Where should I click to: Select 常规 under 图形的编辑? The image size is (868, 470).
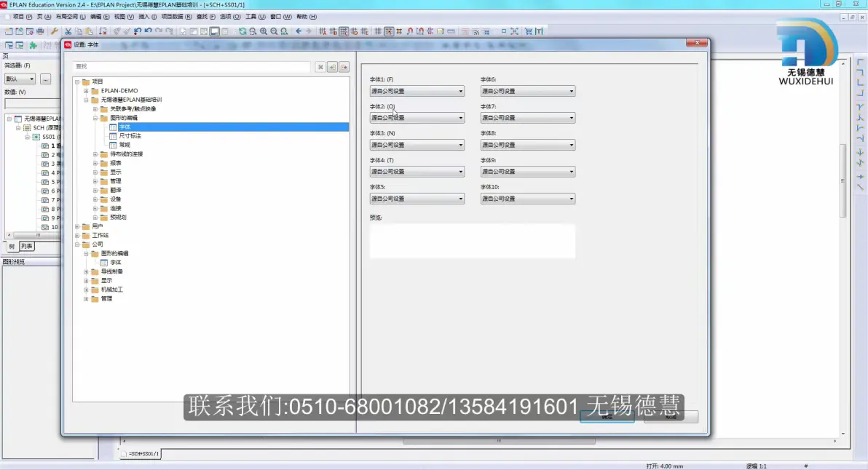click(x=125, y=145)
